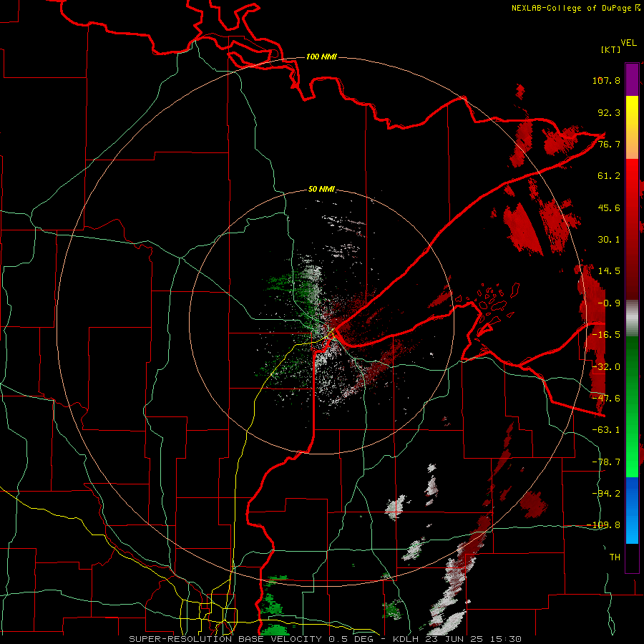
Task: Click the -109.8 velocity scale value
Action: point(603,525)
